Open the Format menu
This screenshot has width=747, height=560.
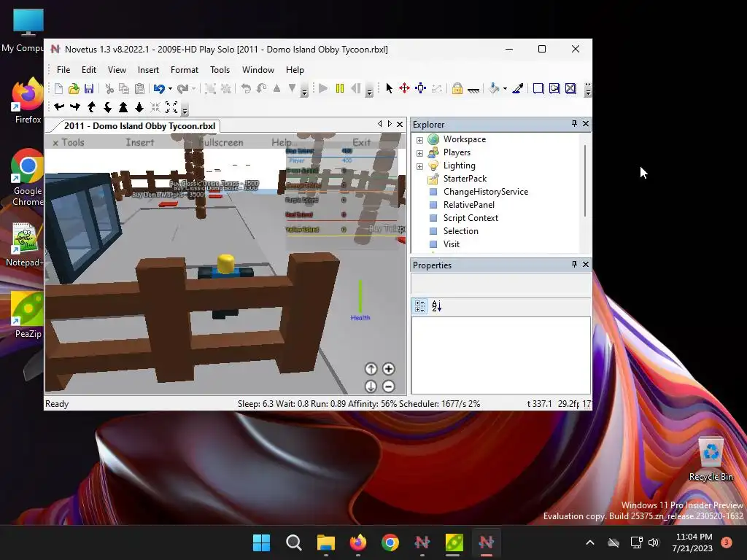(x=185, y=70)
